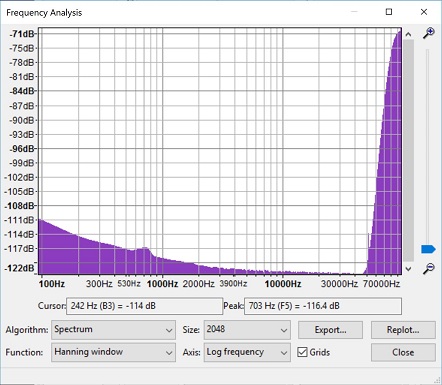This screenshot has width=442, height=385.
Task: Click the Cursor readout field
Action: [144, 306]
